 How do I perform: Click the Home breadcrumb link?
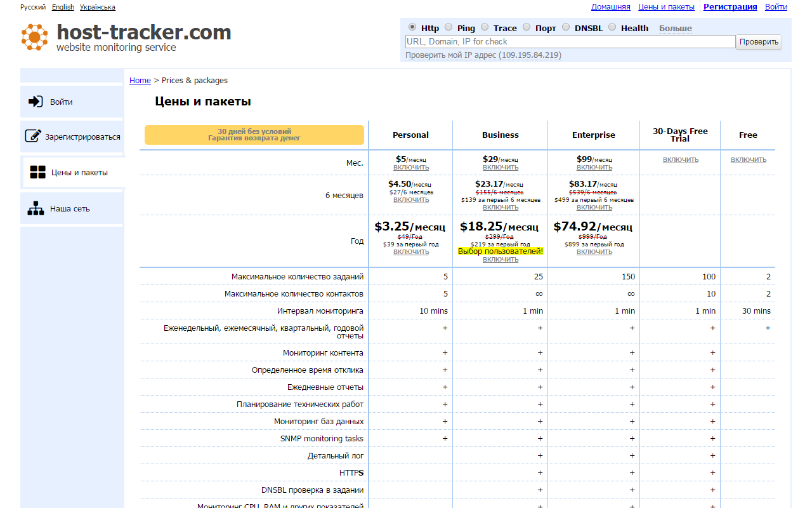click(x=140, y=81)
